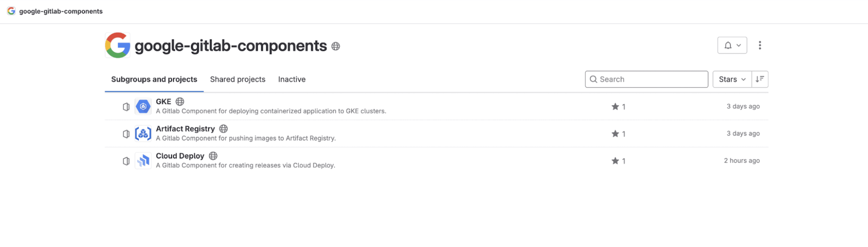Click the search magnifier icon

594,79
